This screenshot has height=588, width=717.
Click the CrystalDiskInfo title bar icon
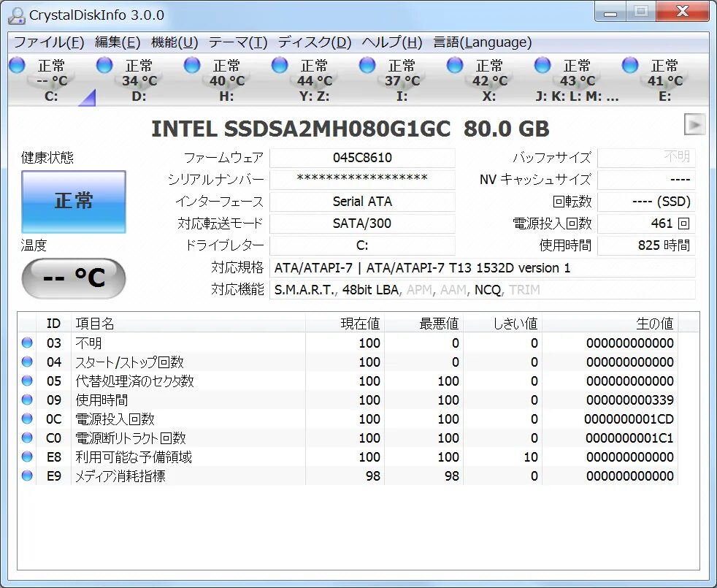[x=17, y=15]
